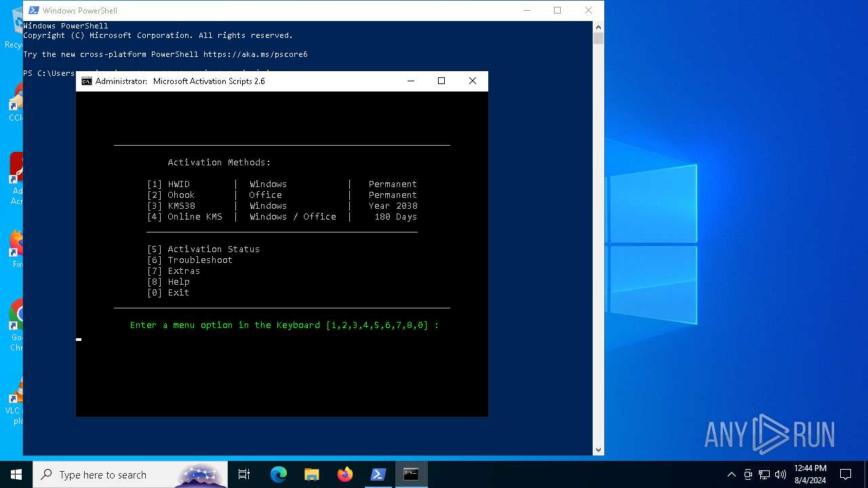Click the '[0] Exit' line

click(168, 293)
